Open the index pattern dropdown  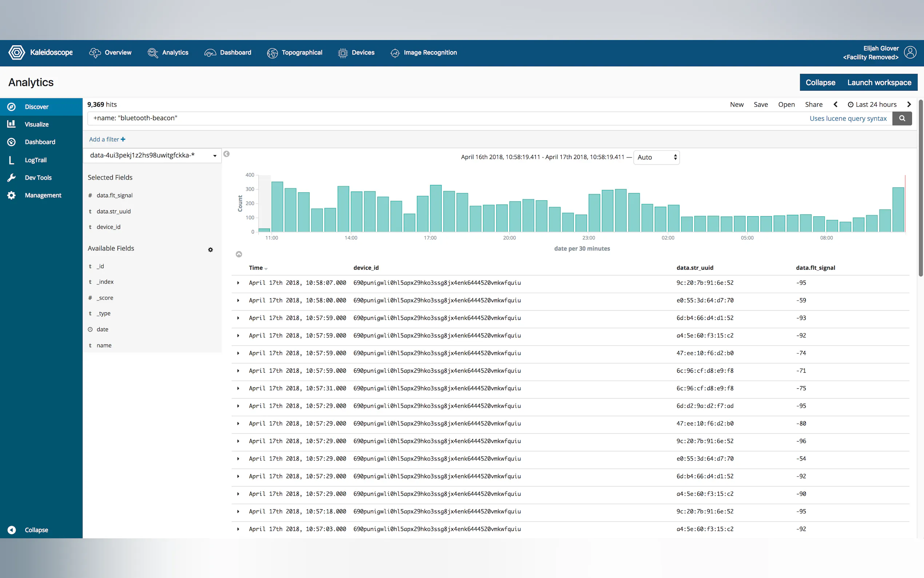click(152, 155)
